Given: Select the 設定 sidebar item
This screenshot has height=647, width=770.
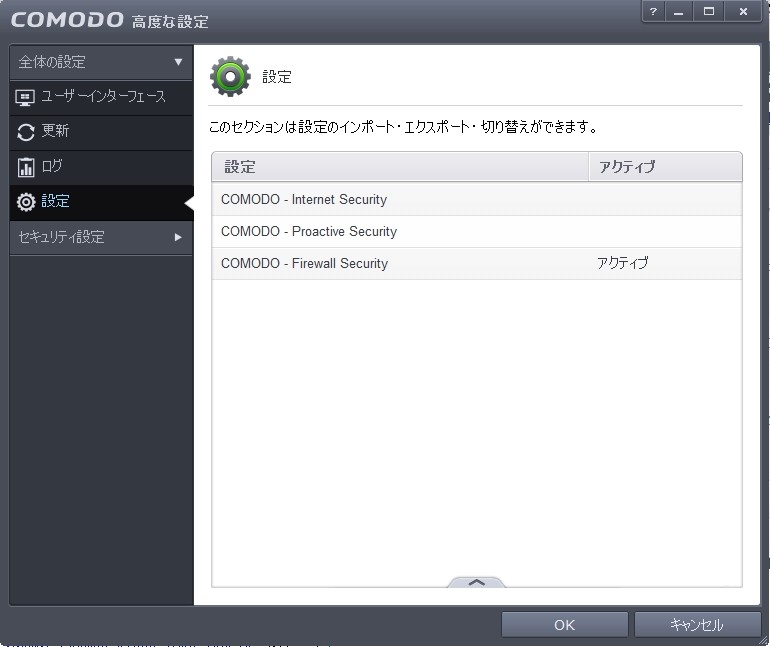Looking at the screenshot, I should [101, 202].
